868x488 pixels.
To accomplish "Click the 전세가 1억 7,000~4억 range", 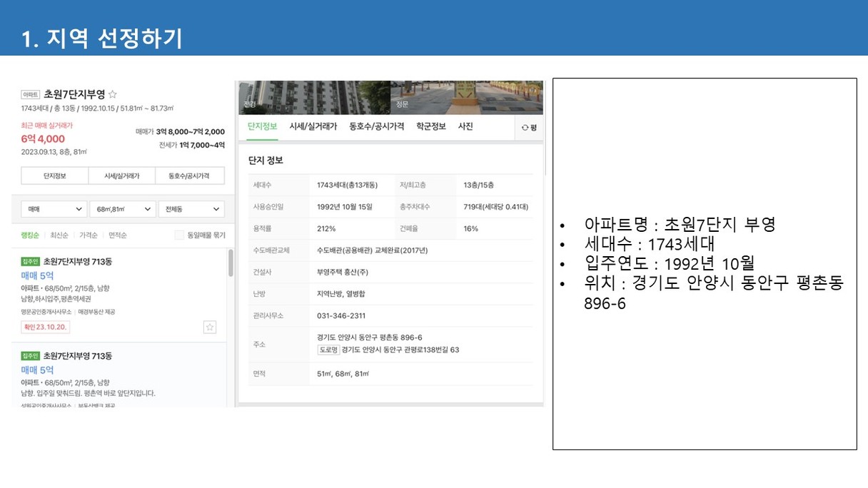I will point(192,145).
